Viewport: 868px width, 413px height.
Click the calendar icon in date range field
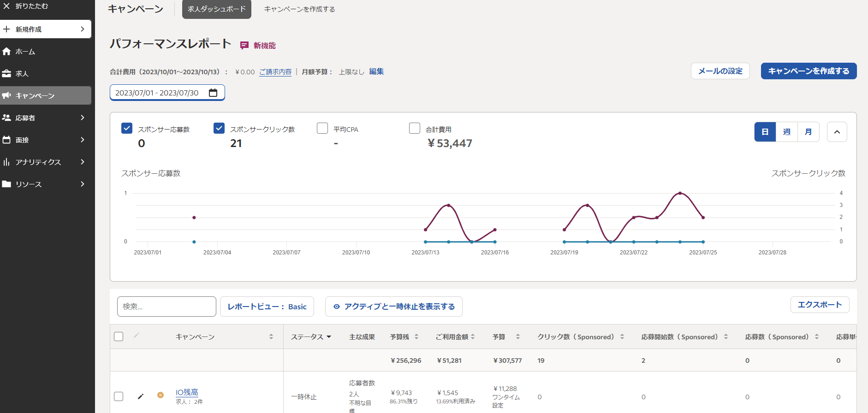tap(213, 93)
